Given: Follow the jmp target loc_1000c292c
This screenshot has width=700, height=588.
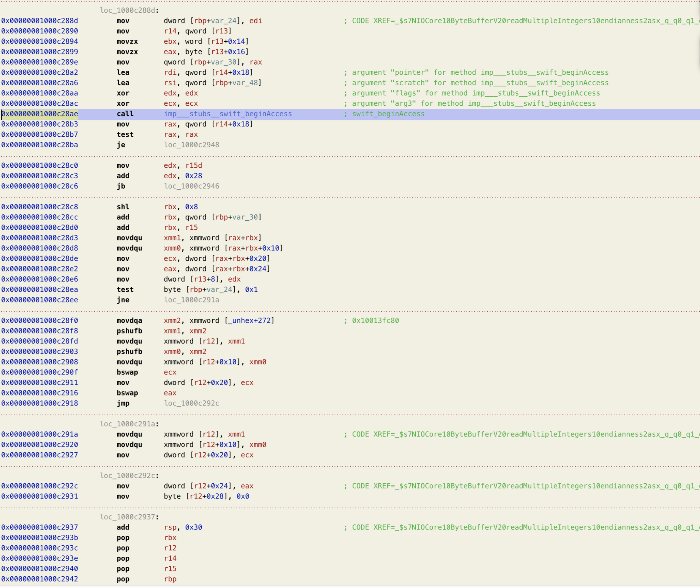Looking at the screenshot, I should pyautogui.click(x=191, y=403).
